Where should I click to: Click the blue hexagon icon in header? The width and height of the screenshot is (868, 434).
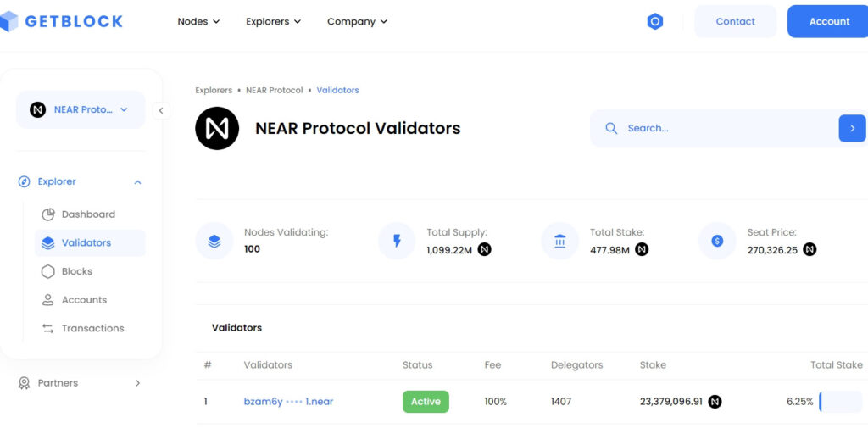[x=654, y=22]
